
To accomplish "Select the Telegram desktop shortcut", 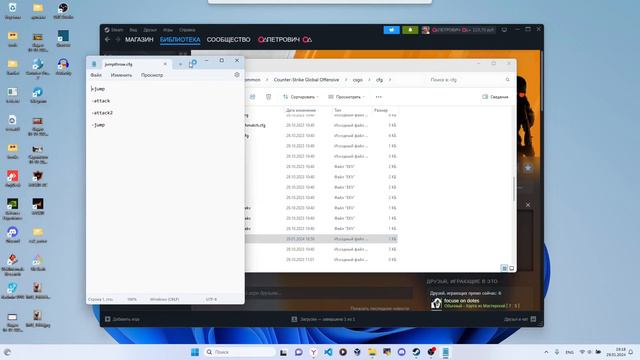I will 38,95.
